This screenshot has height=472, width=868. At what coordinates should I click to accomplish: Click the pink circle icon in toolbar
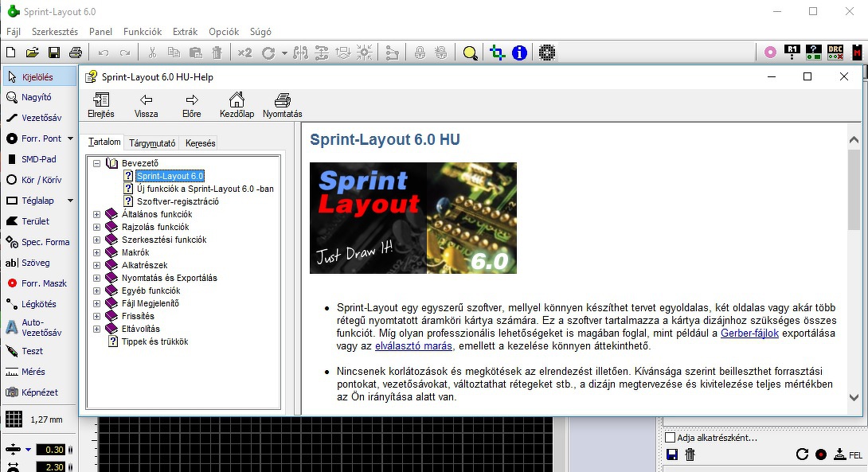(x=770, y=53)
